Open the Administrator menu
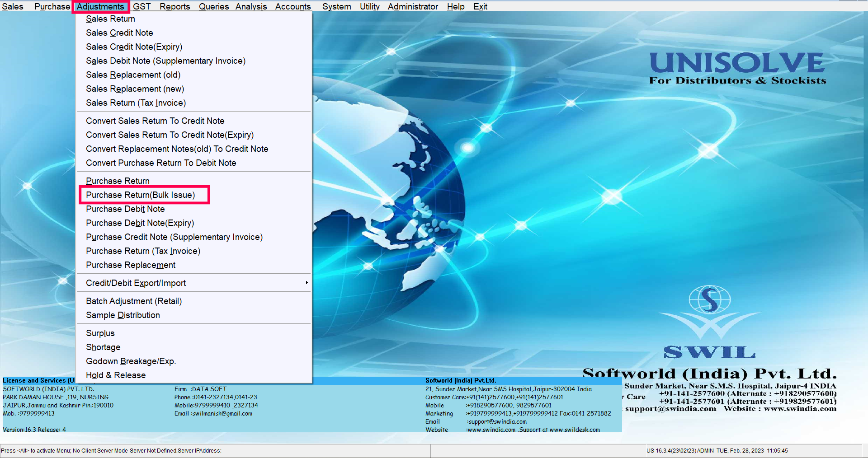The image size is (868, 458). 413,6
